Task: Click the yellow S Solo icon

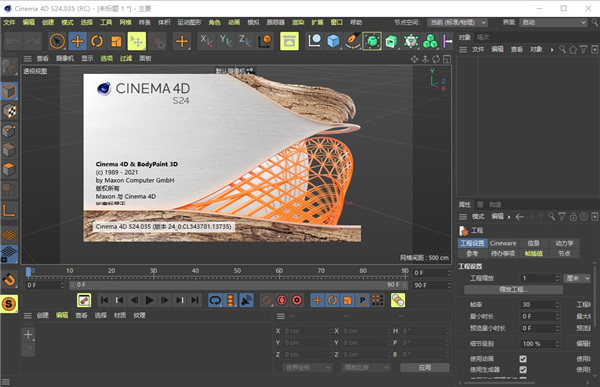Action: click(9, 304)
